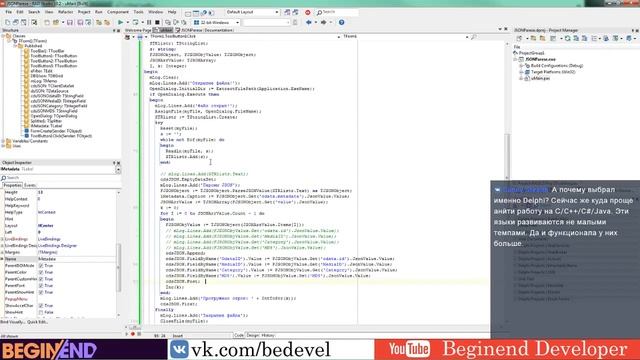Image resolution: width=640 pixels, height=360 pixels.
Task: Toggle the ParentCustomHint True checkbox
Action: [41, 279]
